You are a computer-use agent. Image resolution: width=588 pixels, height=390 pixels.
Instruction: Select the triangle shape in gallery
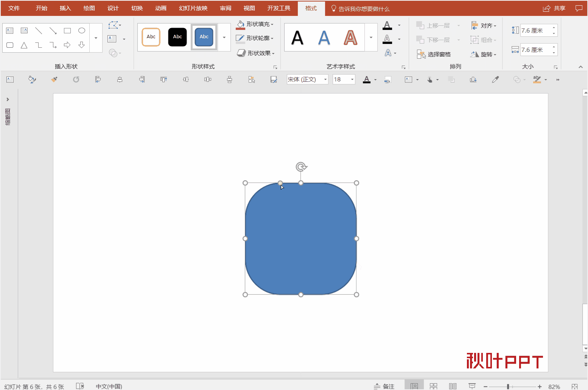tap(24, 45)
